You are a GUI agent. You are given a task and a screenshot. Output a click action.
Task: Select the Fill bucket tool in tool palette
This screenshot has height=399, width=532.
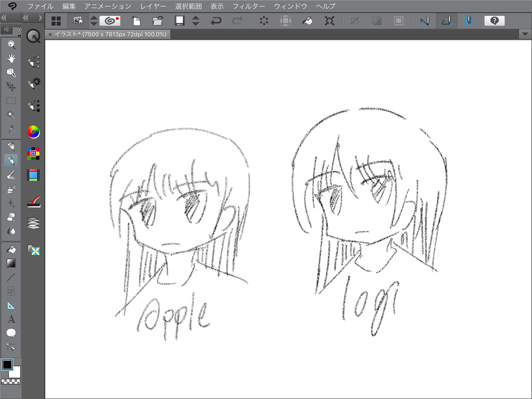[11, 249]
